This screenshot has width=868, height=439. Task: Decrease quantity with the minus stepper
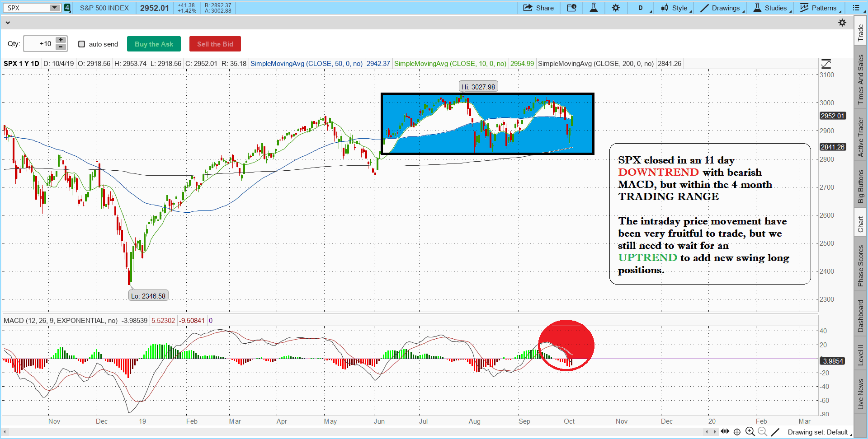[61, 47]
